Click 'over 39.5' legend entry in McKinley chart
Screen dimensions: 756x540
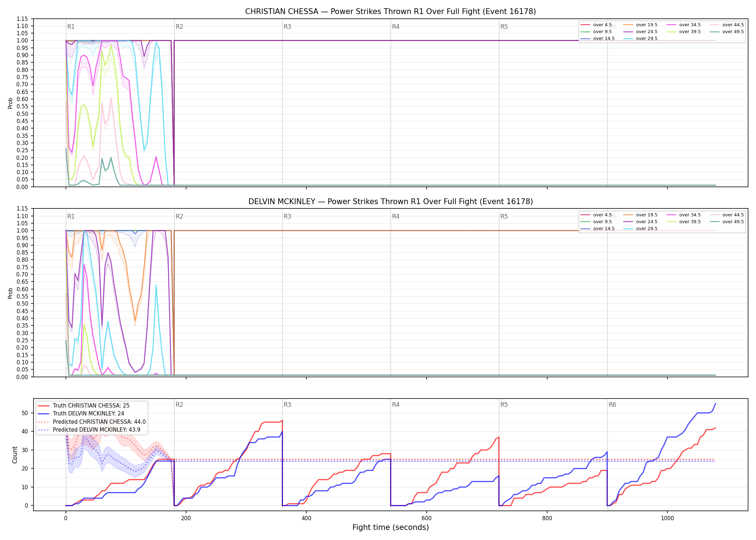click(684, 222)
